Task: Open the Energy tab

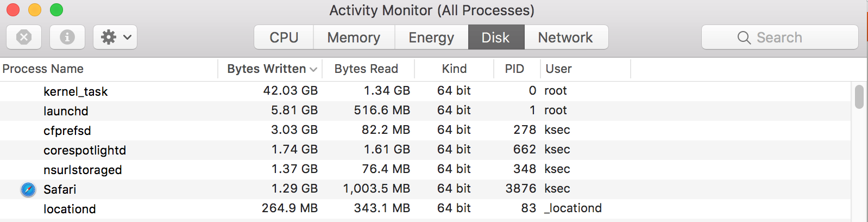Action: [431, 37]
